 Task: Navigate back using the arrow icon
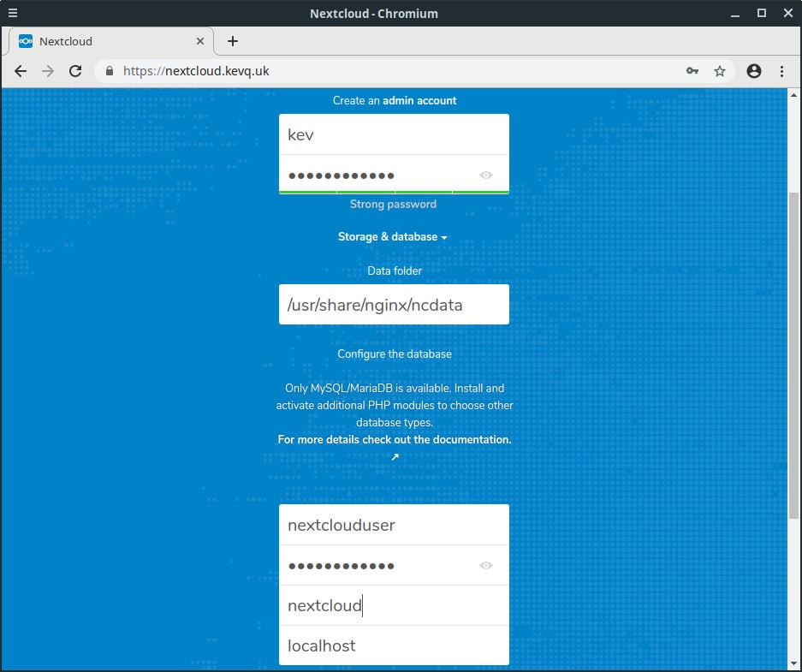21,71
